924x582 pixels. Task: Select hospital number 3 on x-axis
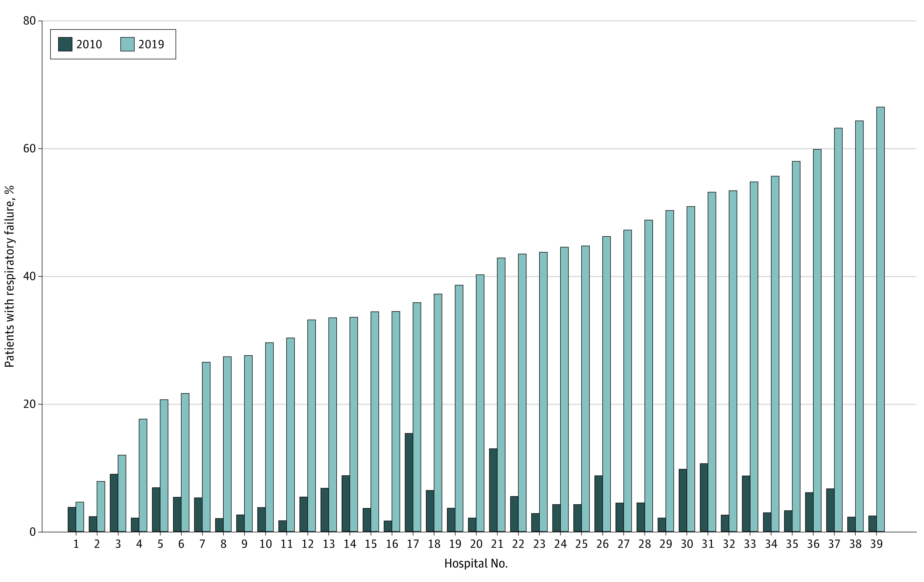[118, 544]
